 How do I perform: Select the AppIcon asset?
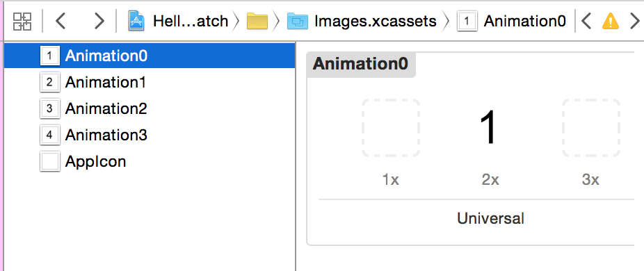pyautogui.click(x=150, y=161)
